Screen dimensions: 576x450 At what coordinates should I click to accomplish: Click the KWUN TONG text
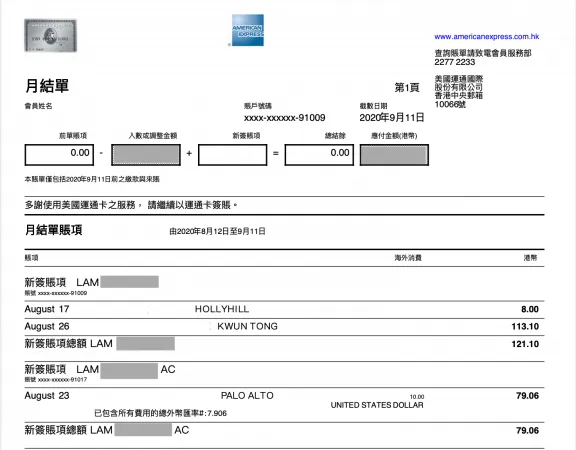click(x=247, y=326)
